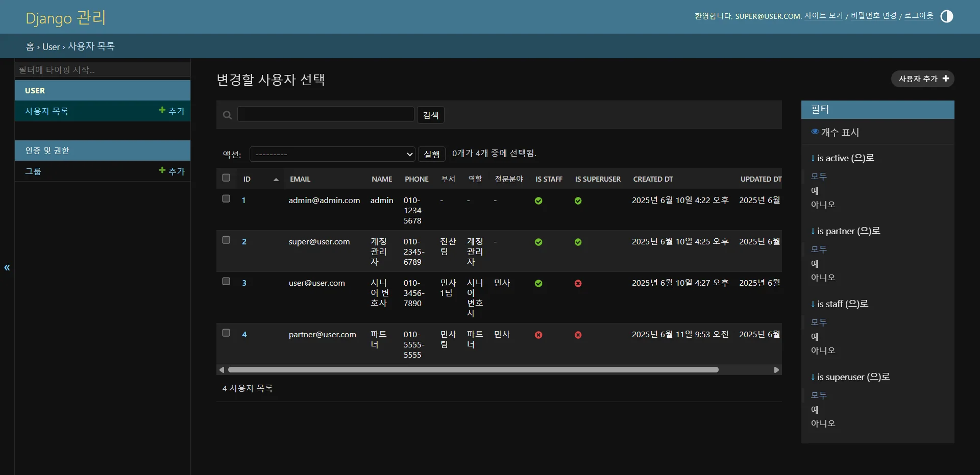Toggle the dark/light theme icon
This screenshot has width=980, height=475.
[946, 16]
